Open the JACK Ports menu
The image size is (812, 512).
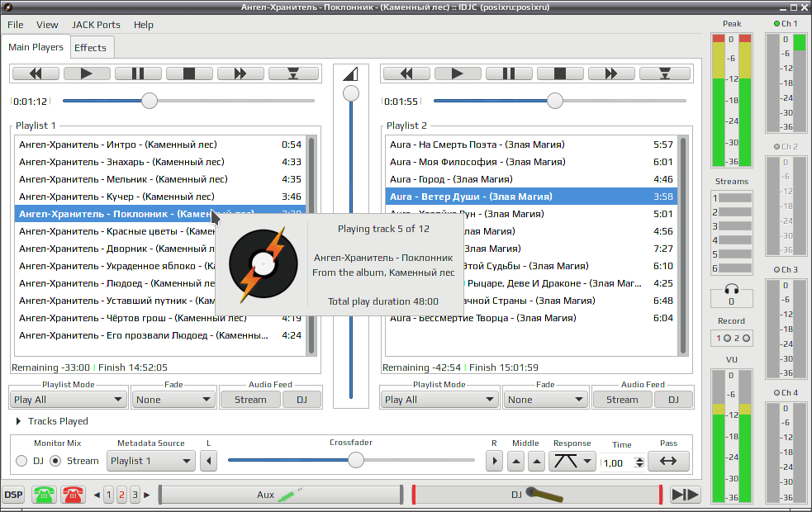tap(96, 25)
